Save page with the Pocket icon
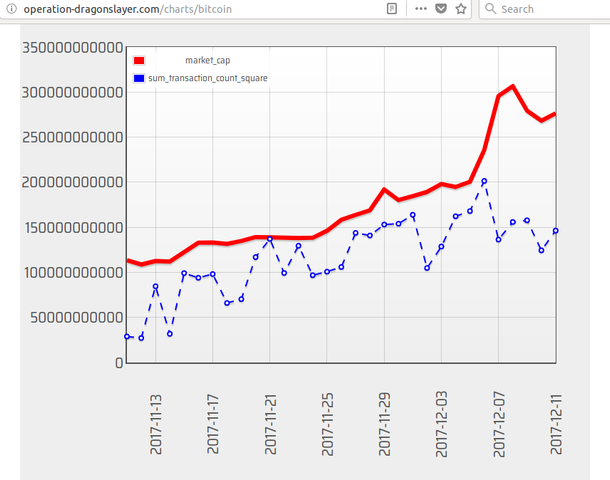This screenshot has width=610, height=480. pos(441,8)
